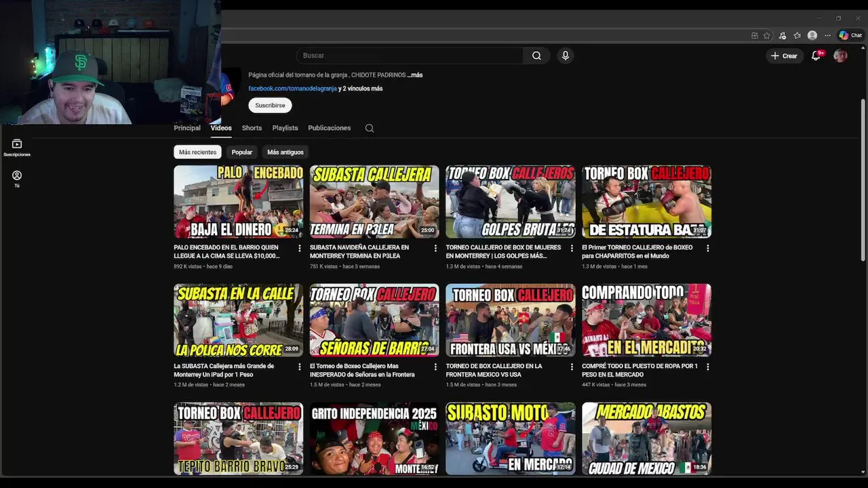The image size is (868, 488).
Task: Play the FRONTERA USA VS MÉXICO thumbnail
Action: point(511,320)
